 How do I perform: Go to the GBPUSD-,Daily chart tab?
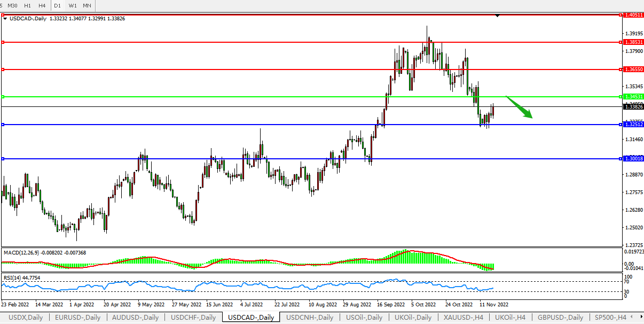point(561,318)
